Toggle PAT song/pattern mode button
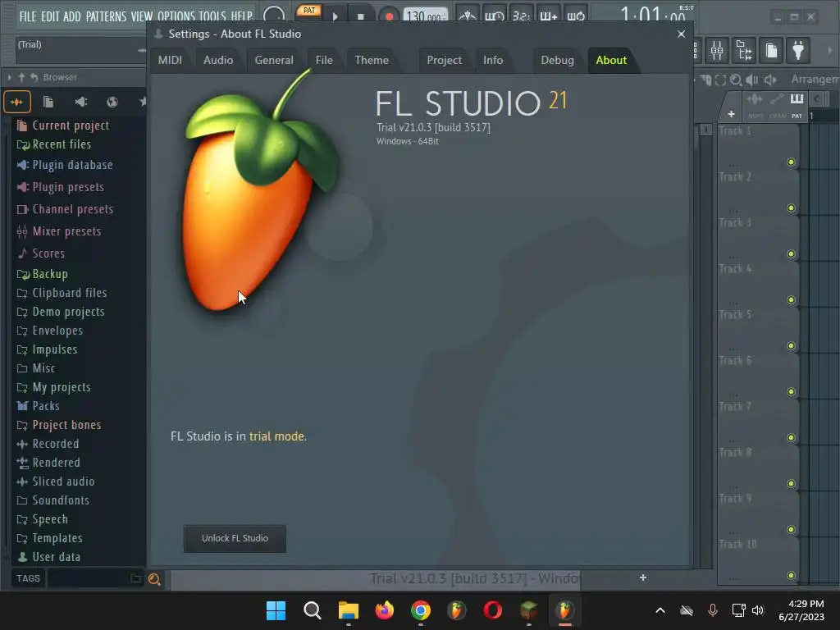This screenshot has height=630, width=840. pos(309,11)
